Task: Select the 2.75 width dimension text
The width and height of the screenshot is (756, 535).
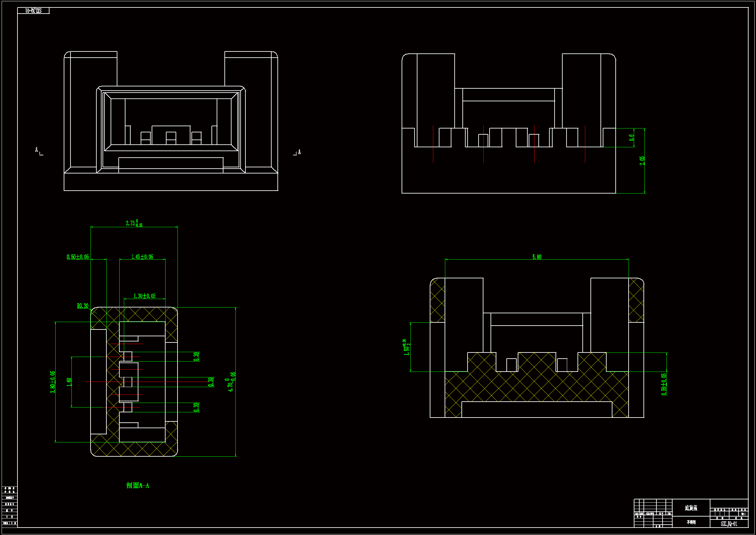Action: point(134,223)
